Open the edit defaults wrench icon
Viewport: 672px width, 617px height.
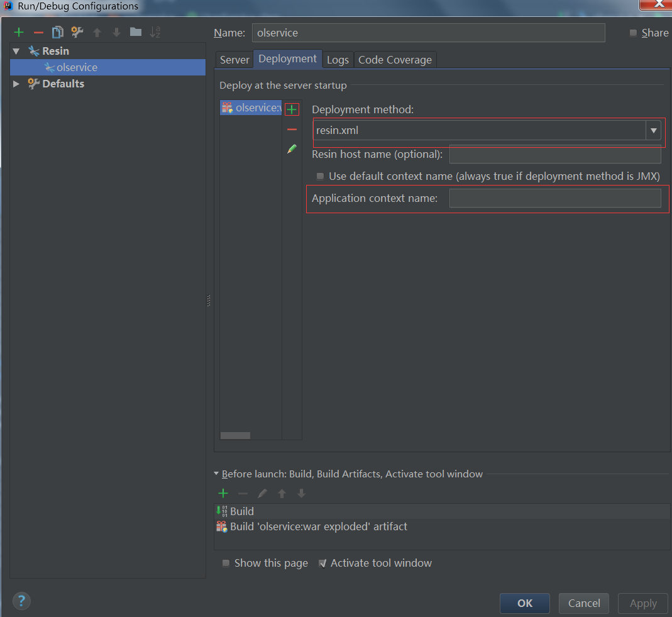tap(77, 33)
